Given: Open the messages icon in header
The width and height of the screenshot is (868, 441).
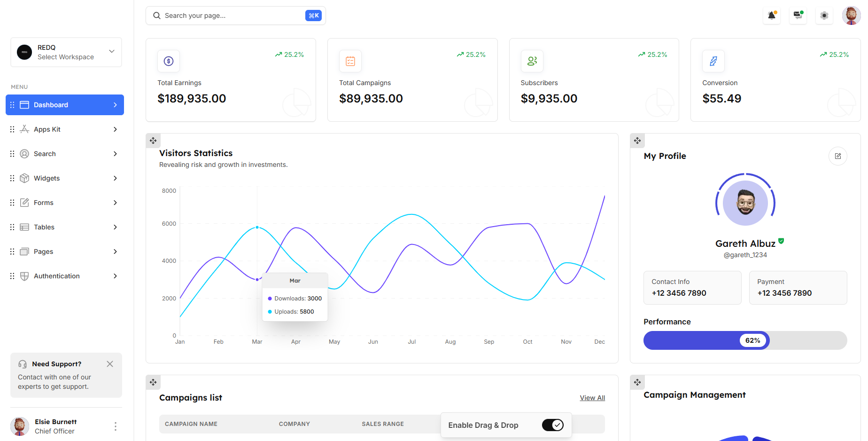Looking at the screenshot, I should 798,16.
